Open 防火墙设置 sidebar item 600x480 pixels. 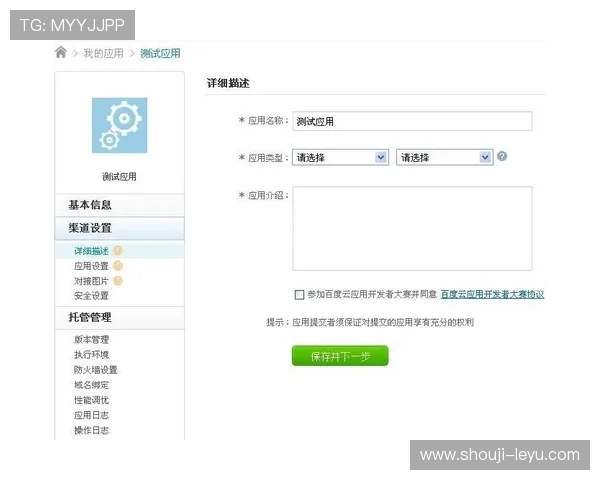click(96, 370)
